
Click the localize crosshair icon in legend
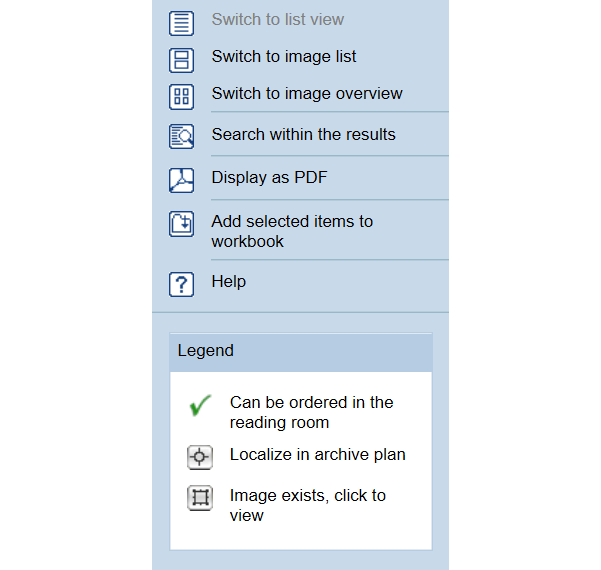pyautogui.click(x=200, y=457)
